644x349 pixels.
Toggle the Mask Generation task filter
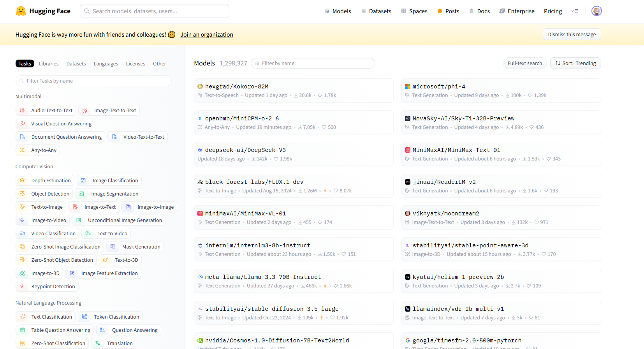[135, 247]
